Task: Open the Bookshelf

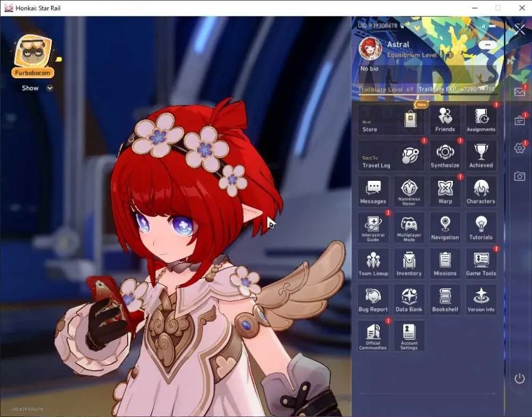Action: [445, 299]
